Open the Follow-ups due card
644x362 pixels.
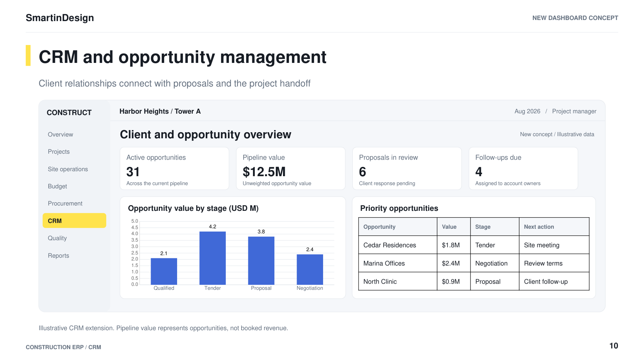[523, 168]
